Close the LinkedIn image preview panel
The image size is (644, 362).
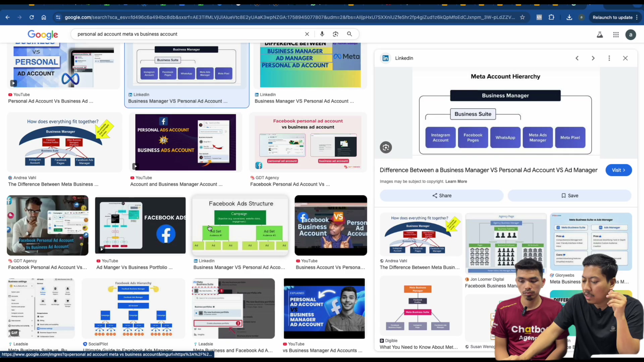pos(625,58)
